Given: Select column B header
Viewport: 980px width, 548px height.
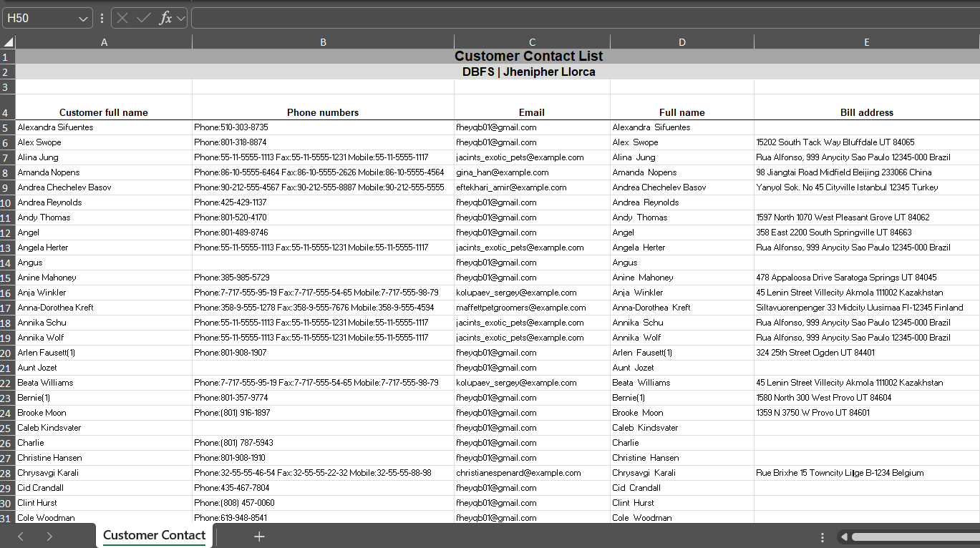Looking at the screenshot, I should click(323, 42).
